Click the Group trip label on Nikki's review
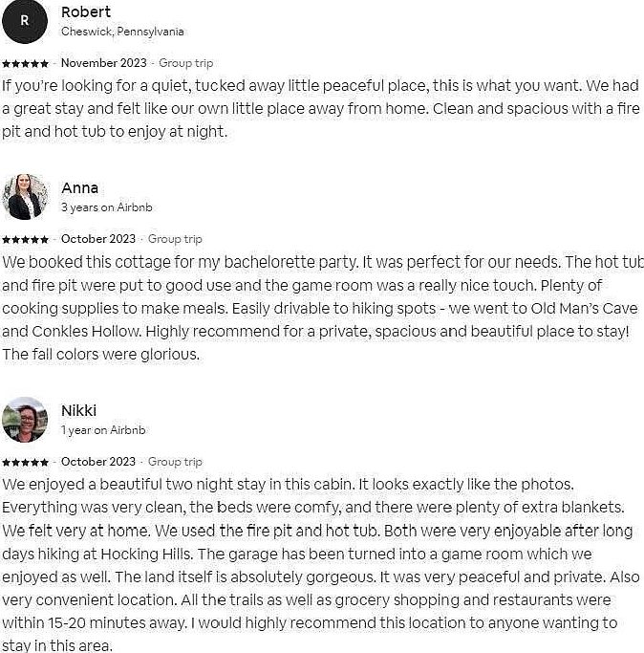This screenshot has width=644, height=653. (x=175, y=462)
